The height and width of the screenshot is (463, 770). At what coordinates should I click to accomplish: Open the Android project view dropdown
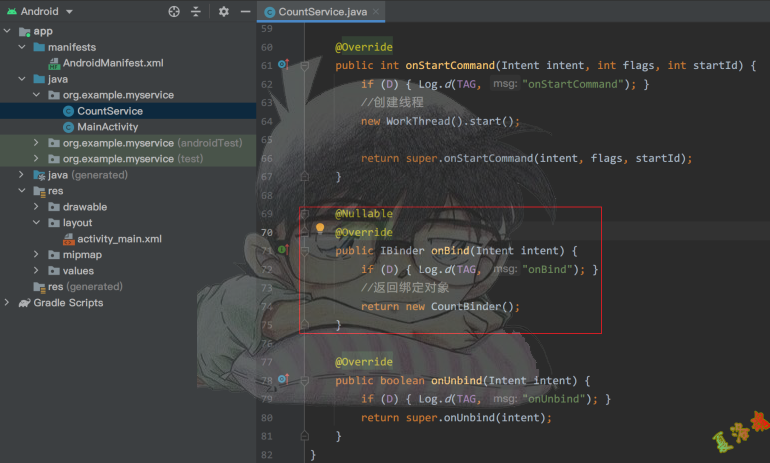pyautogui.click(x=68, y=12)
